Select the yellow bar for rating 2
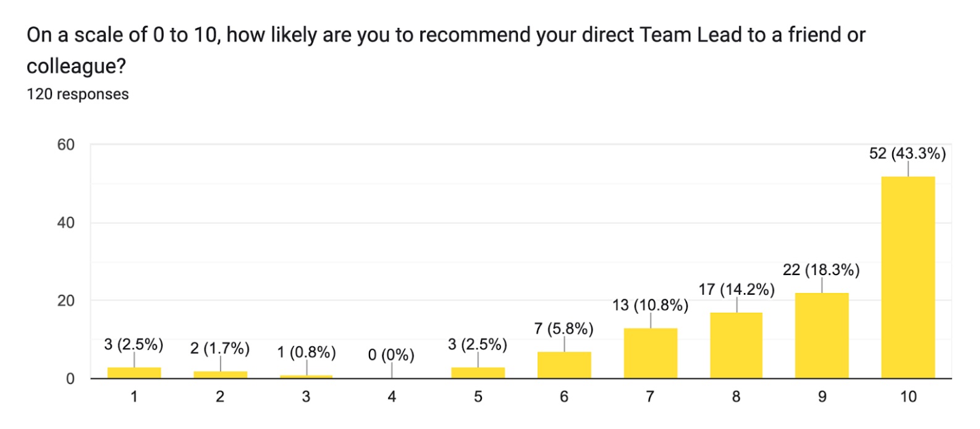This screenshot has width=980, height=429. [220, 375]
